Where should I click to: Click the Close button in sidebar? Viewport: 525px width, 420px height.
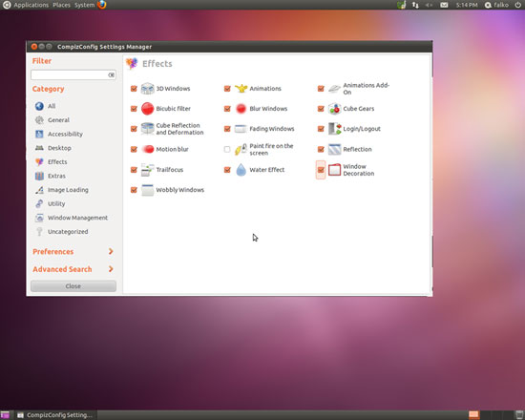point(73,286)
